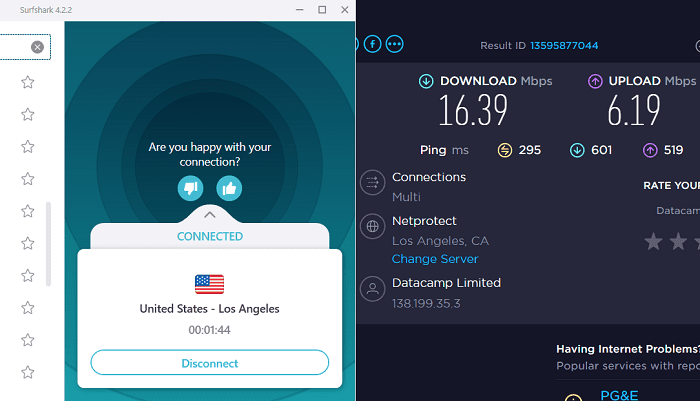This screenshot has width=700, height=401.
Task: Click the United States flag icon
Action: click(209, 284)
